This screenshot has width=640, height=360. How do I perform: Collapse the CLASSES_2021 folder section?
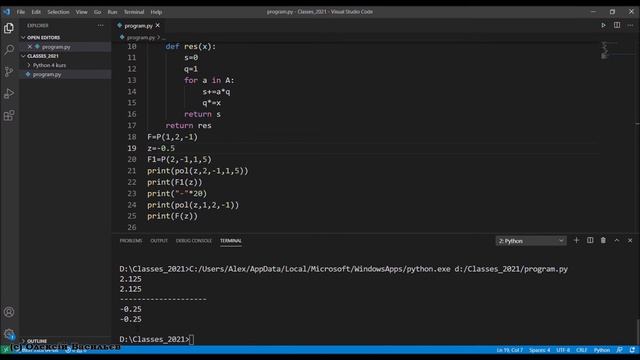[42, 56]
